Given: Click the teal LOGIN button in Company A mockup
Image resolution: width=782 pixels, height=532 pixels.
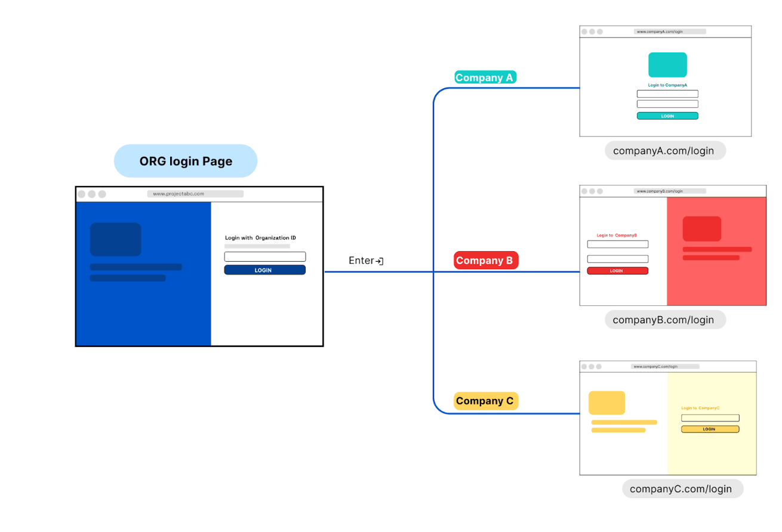Looking at the screenshot, I should [x=667, y=116].
